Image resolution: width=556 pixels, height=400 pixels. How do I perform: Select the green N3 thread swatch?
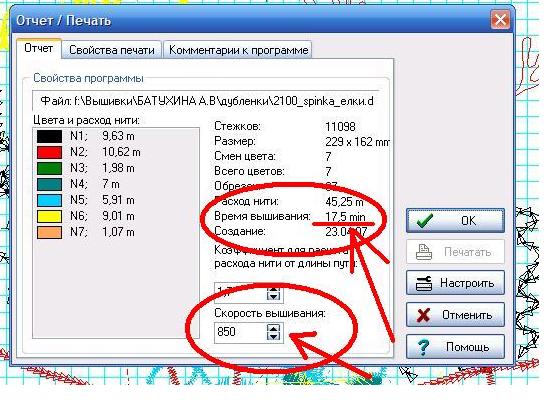pyautogui.click(x=49, y=168)
